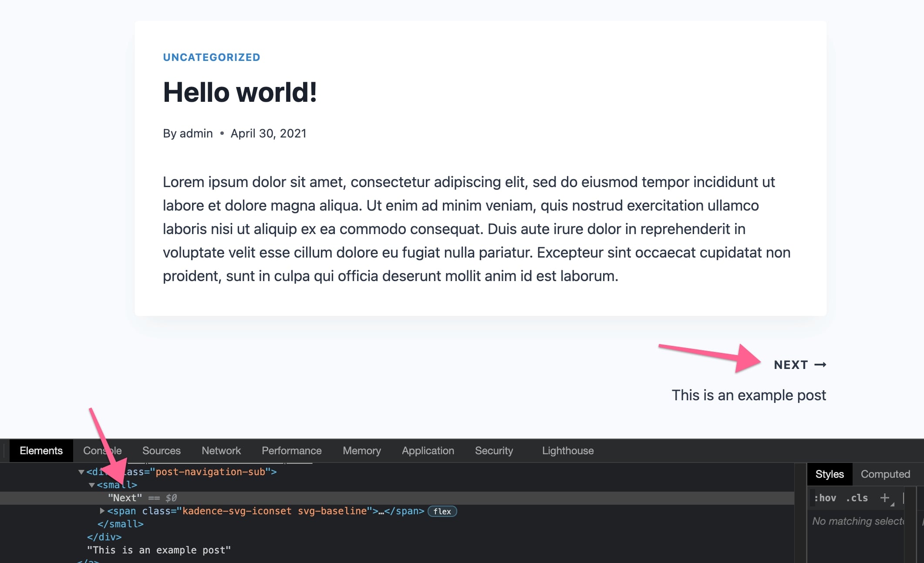Image resolution: width=924 pixels, height=563 pixels.
Task: Collapse the post-navigation-sub div node
Action: pos(81,472)
